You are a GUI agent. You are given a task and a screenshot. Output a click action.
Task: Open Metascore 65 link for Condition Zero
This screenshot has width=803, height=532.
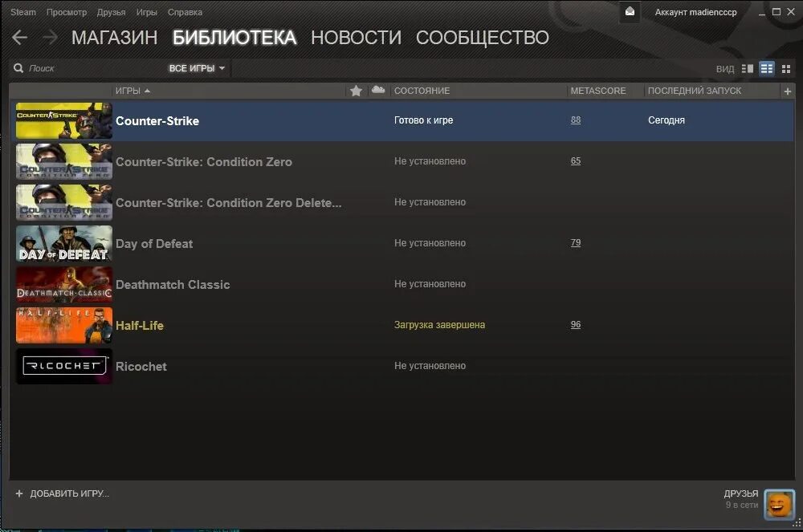[x=576, y=160]
